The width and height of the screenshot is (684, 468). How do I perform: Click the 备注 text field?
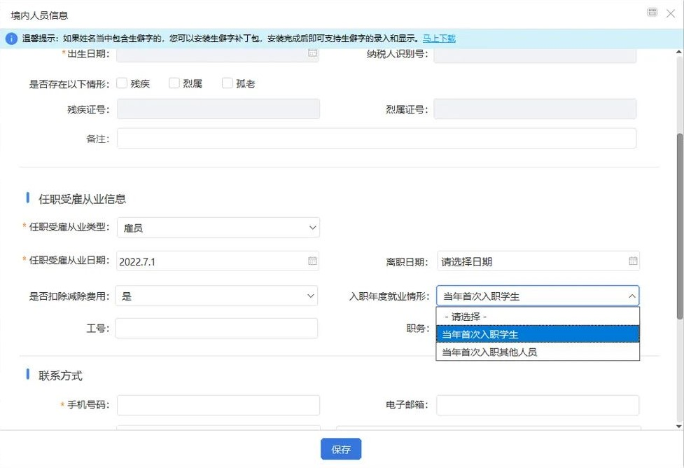click(x=376, y=138)
